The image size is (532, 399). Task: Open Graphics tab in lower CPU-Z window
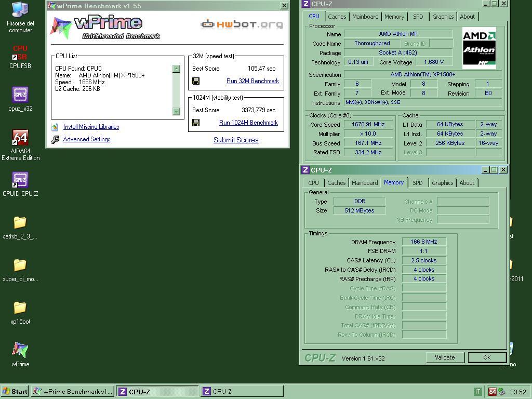[x=443, y=183]
